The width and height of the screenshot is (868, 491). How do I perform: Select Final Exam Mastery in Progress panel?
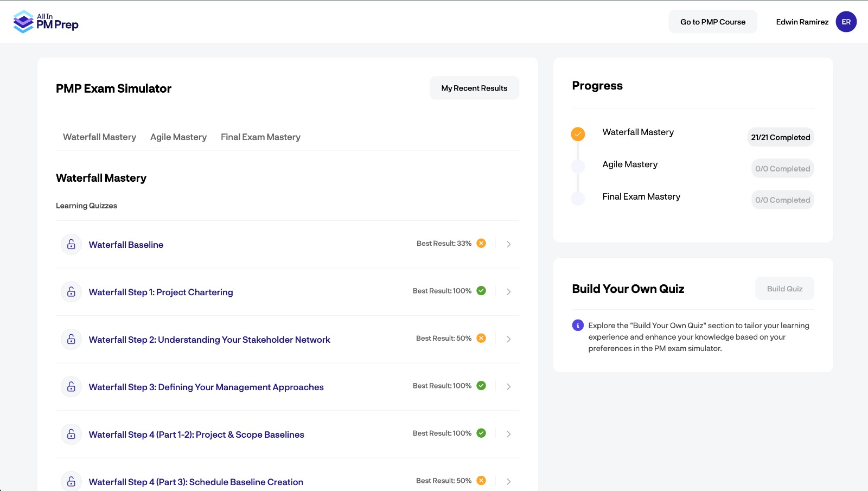(641, 196)
